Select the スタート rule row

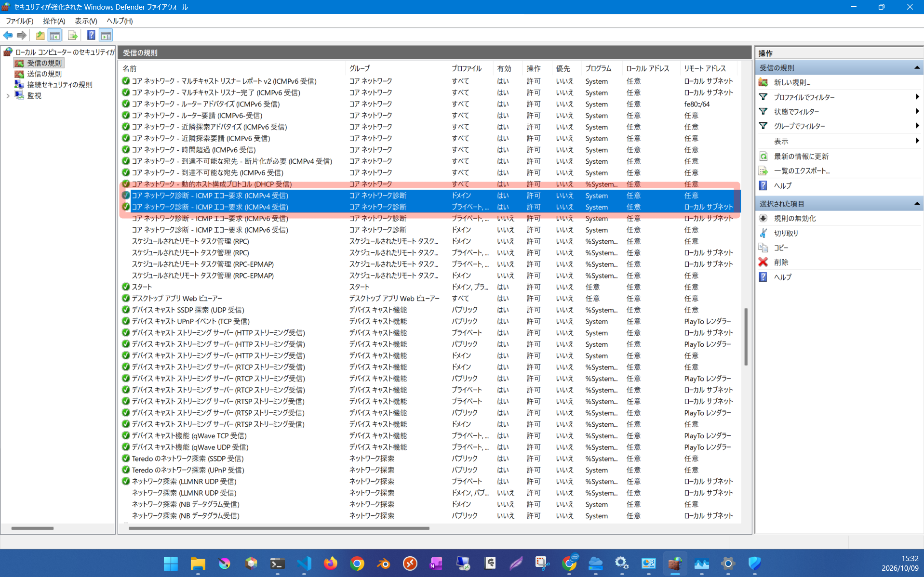(430, 287)
